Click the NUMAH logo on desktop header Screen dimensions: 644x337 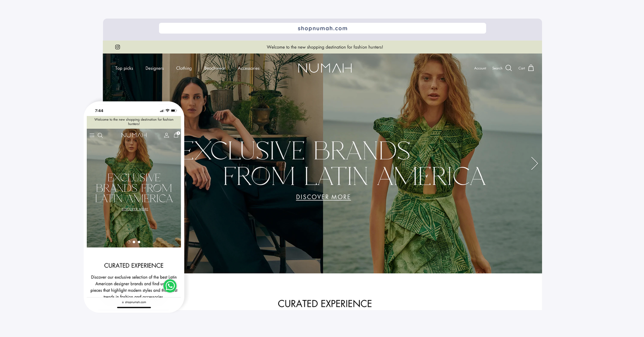(x=325, y=68)
